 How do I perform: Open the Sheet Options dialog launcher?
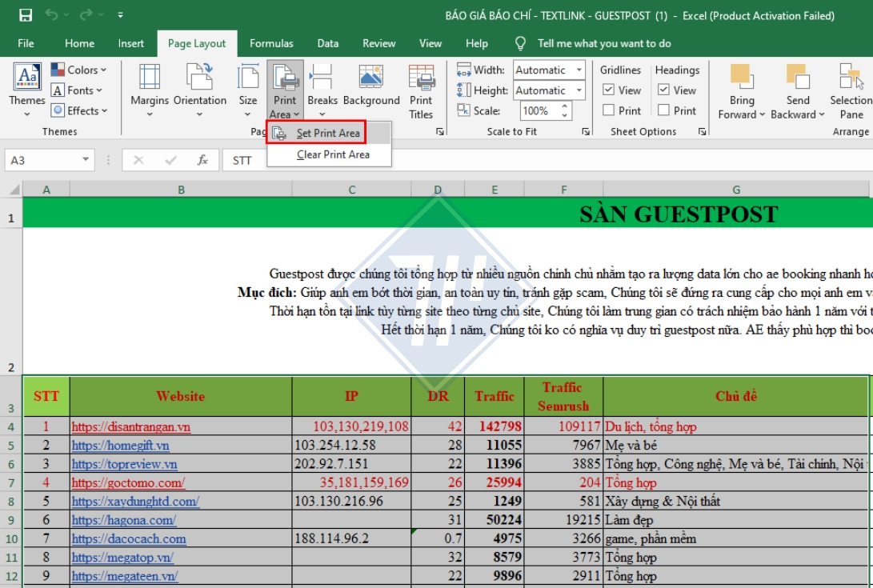click(x=702, y=132)
